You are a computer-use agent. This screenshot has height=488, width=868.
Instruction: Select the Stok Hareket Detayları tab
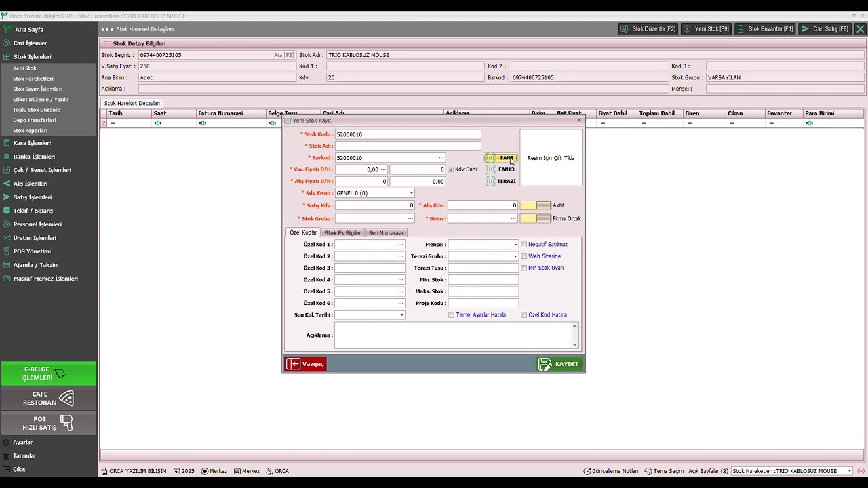point(132,103)
